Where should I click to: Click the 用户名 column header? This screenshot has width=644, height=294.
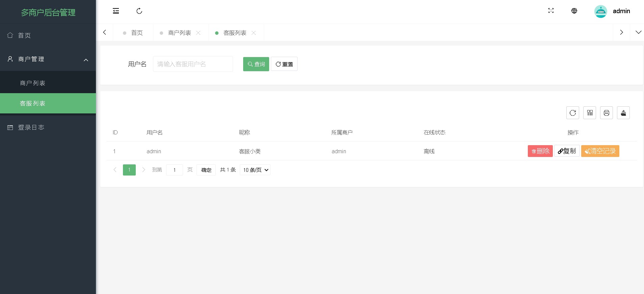pos(155,132)
